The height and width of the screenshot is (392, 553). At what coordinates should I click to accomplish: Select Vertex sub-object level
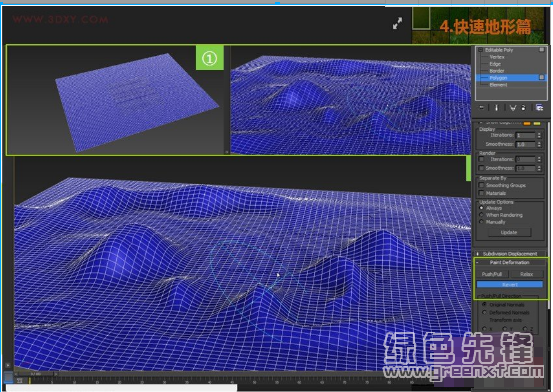click(x=497, y=57)
